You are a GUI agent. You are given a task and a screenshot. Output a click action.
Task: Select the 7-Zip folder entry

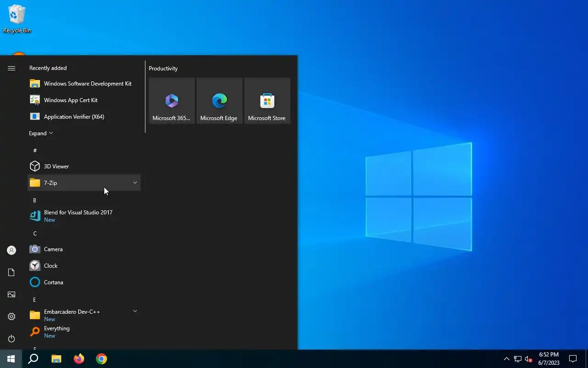(x=84, y=183)
